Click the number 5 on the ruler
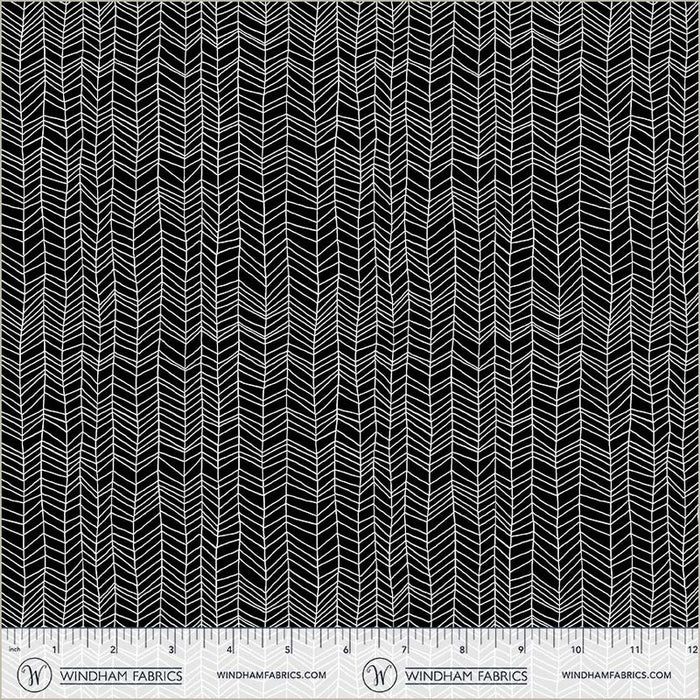Image resolution: width=700 pixels, height=700 pixels. 287,651
